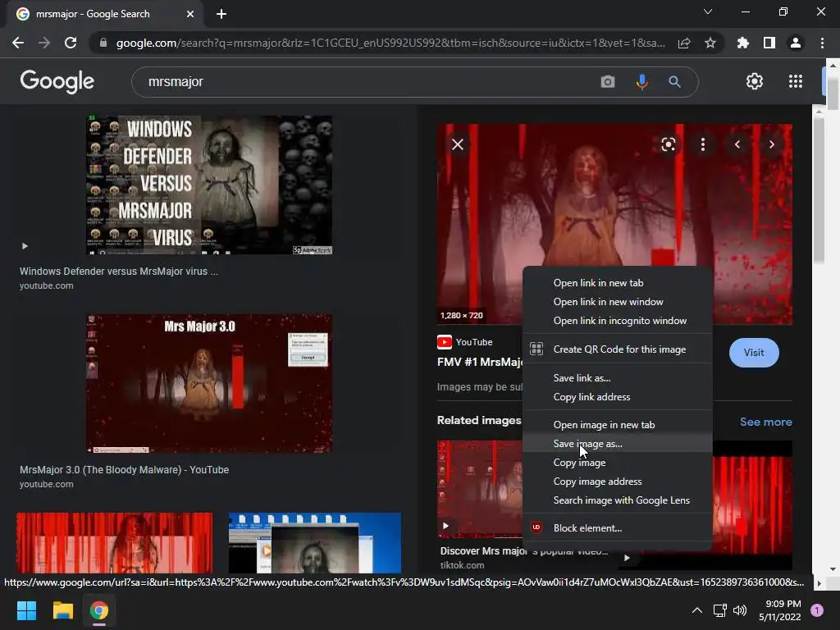Click the QR code menu icon
Viewport: 840px width, 630px height.
pyautogui.click(x=536, y=349)
